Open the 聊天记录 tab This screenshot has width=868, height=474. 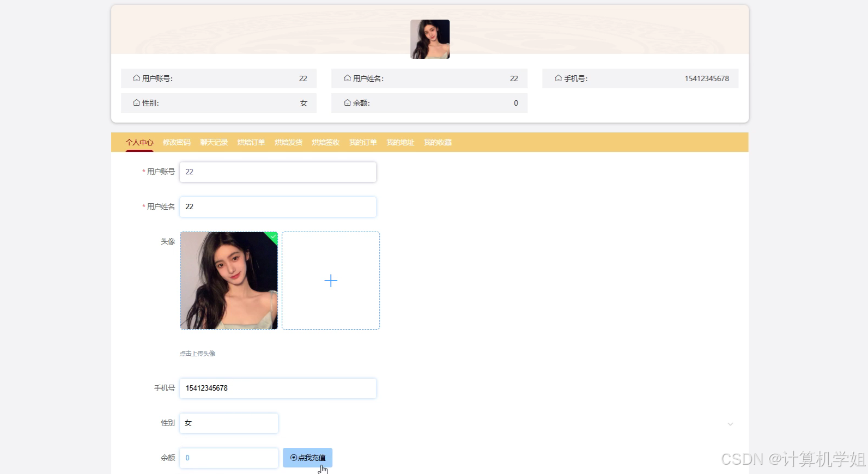coord(214,142)
